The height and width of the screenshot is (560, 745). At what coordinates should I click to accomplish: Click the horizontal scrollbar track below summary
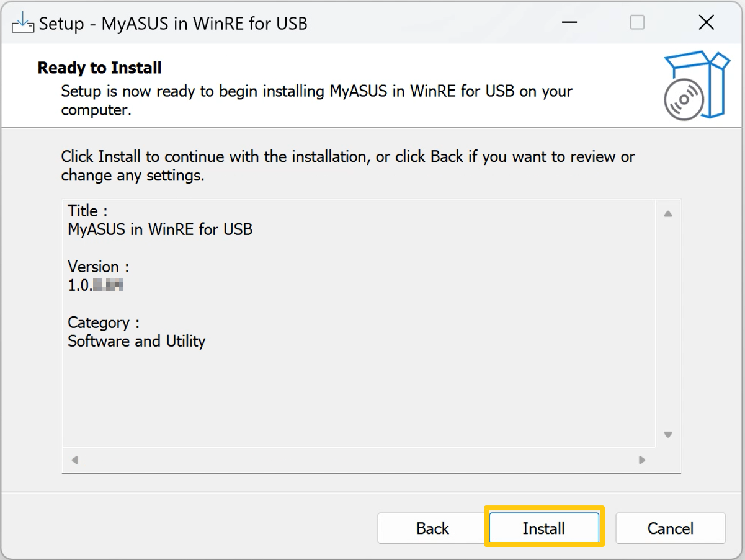(x=359, y=460)
